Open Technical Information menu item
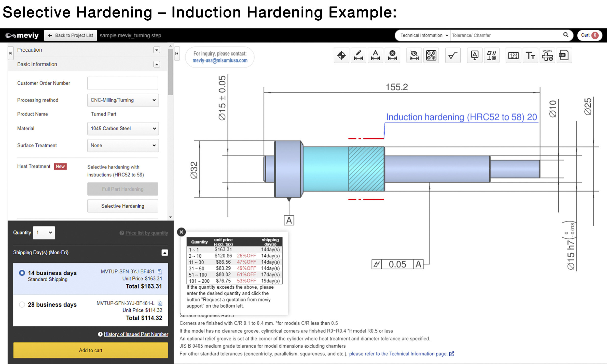Image resolution: width=607 pixels, height=364 pixels. coord(423,35)
